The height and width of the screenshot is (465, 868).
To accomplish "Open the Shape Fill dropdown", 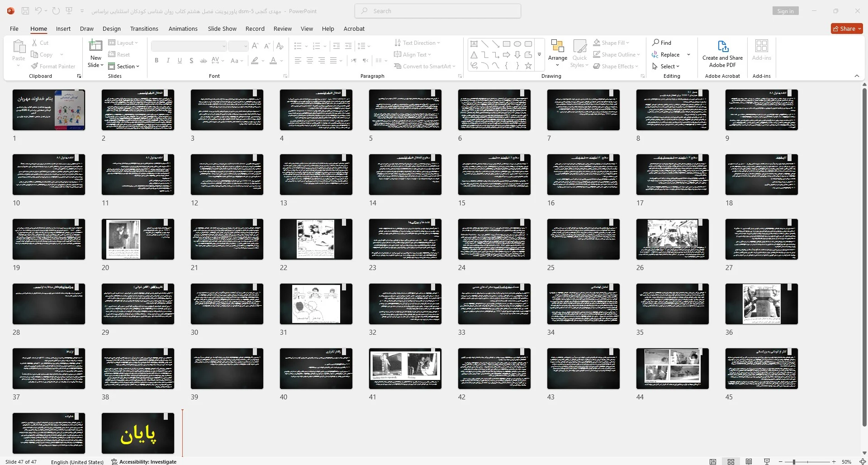I will coord(611,43).
